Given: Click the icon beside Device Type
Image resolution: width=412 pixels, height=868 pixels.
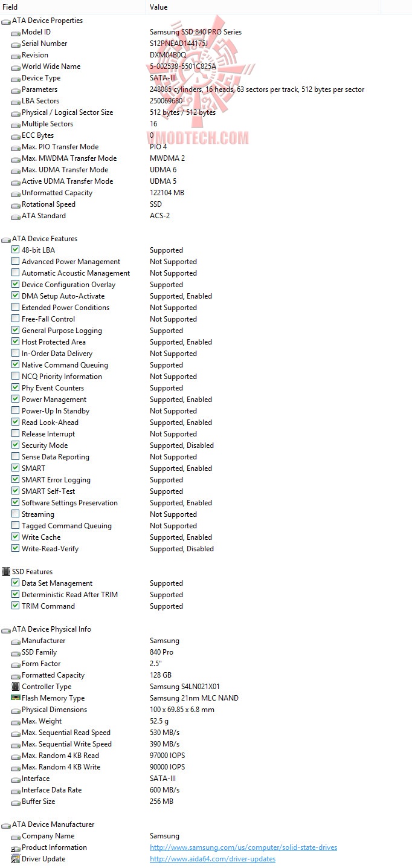Looking at the screenshot, I should [x=16, y=78].
